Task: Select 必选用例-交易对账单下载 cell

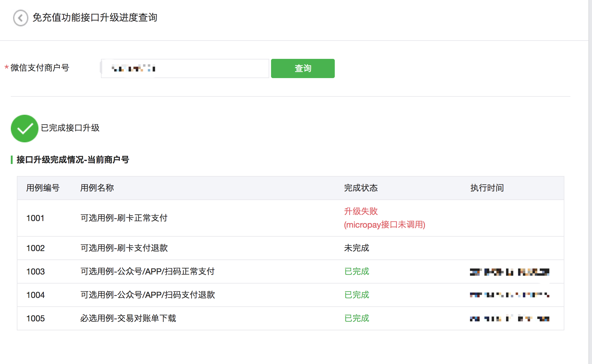Action: [128, 318]
